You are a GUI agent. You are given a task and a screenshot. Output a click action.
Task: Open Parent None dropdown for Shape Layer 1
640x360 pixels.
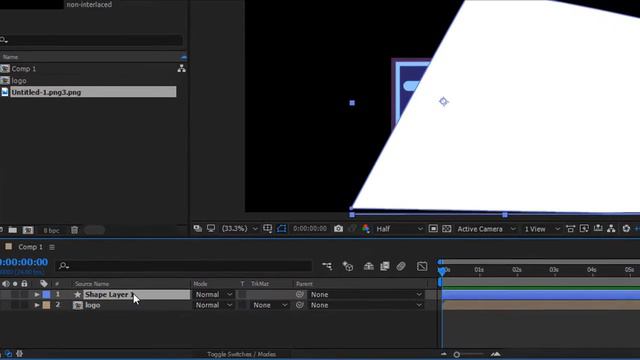coord(366,294)
